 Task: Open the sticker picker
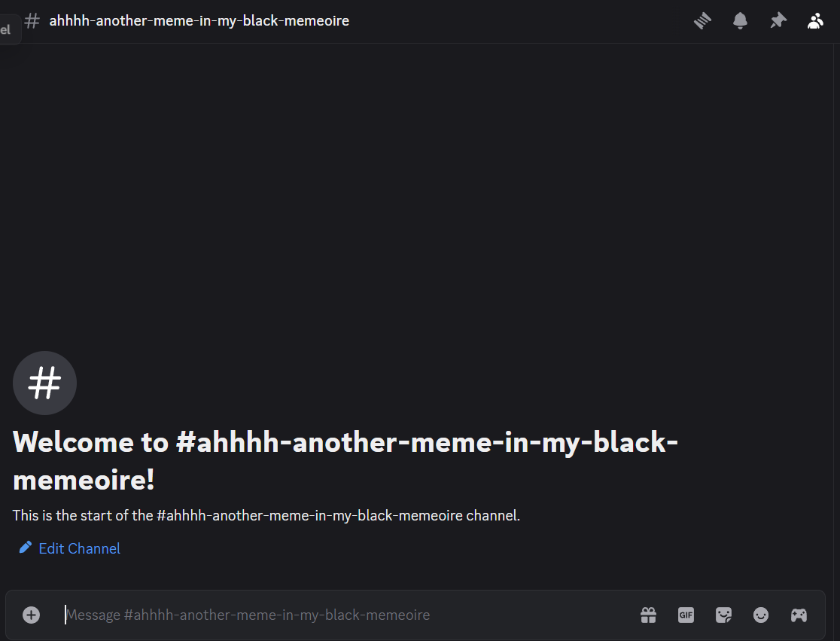(723, 615)
